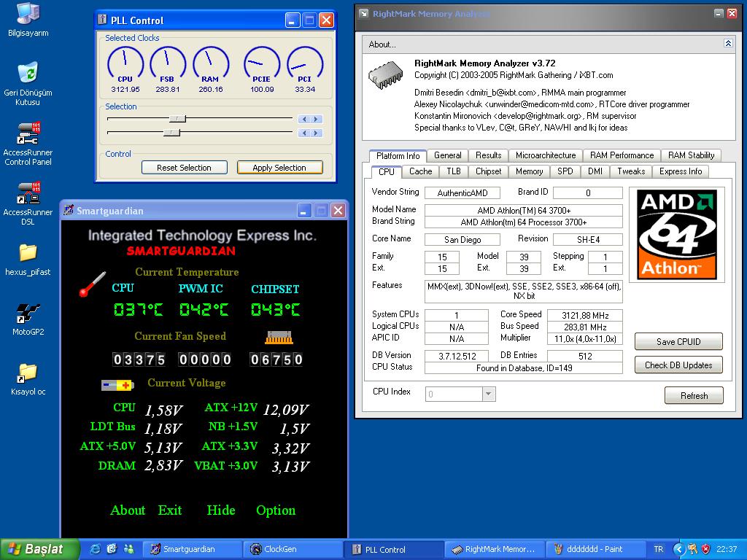Click the second quick launch icon in taskbar
The height and width of the screenshot is (560, 747).
click(x=112, y=549)
